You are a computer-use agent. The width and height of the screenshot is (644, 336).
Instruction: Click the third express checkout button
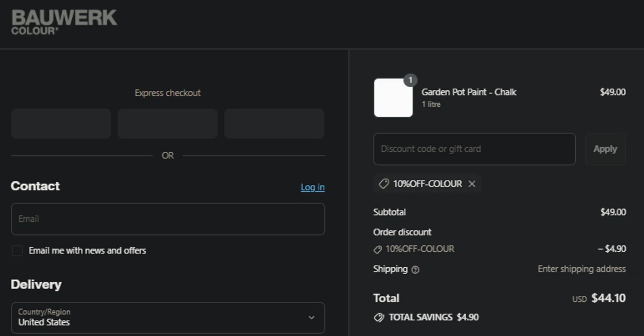pos(274,123)
